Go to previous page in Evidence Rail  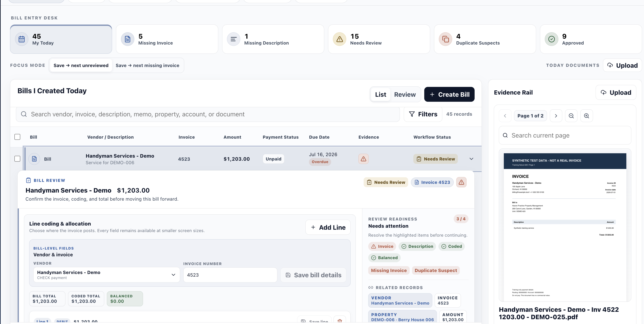[x=505, y=116]
